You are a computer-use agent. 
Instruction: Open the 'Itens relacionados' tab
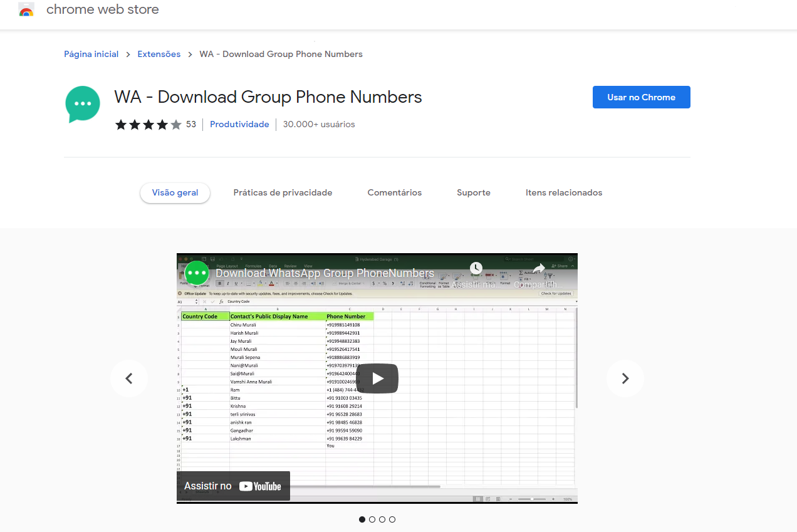[x=564, y=193]
